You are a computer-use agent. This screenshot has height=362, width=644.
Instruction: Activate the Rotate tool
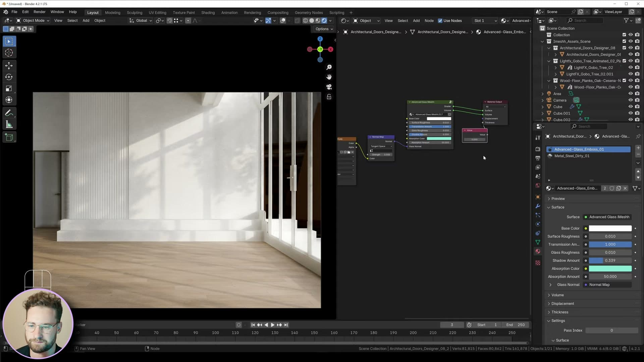pos(9,77)
